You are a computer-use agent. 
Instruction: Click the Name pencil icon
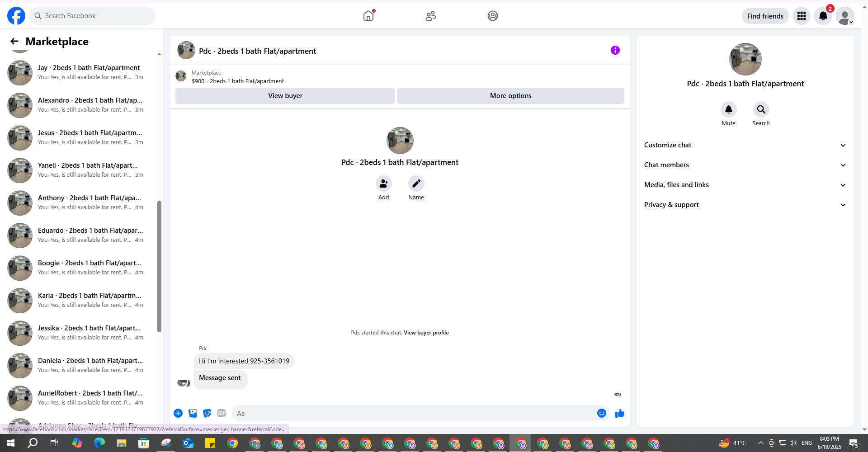[416, 184]
